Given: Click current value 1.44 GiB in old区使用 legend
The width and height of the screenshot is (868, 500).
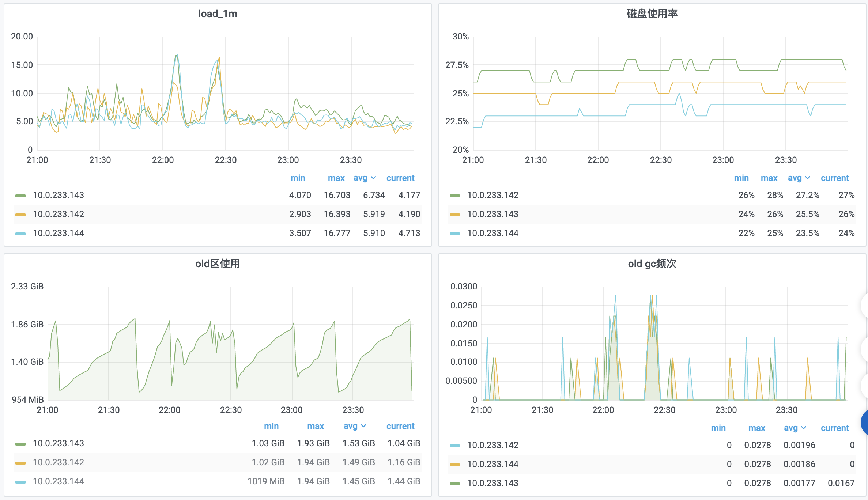Looking at the screenshot, I should tap(404, 481).
